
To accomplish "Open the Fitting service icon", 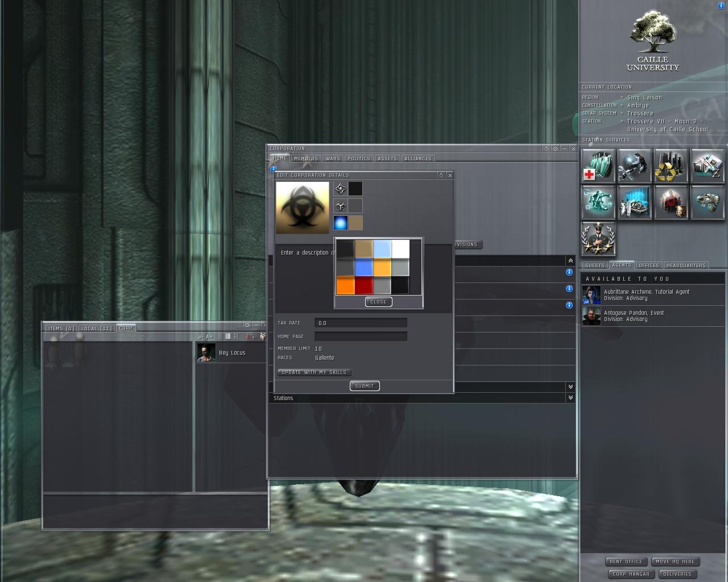I will click(x=598, y=202).
